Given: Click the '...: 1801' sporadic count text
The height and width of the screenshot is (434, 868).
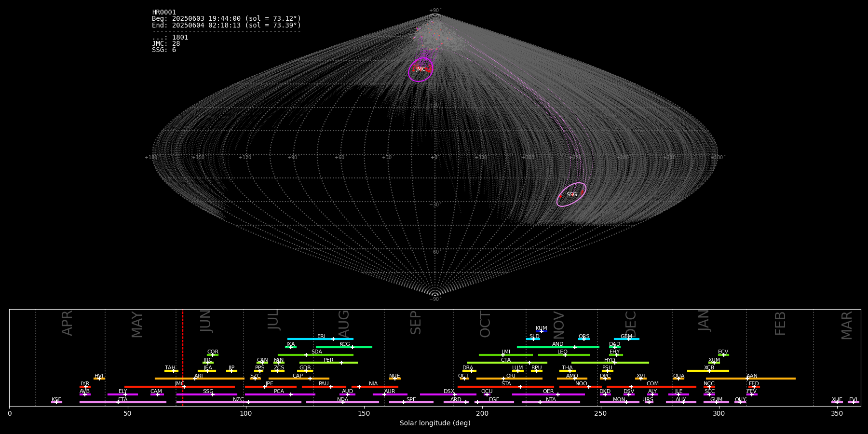Looking at the screenshot, I should point(170,37).
